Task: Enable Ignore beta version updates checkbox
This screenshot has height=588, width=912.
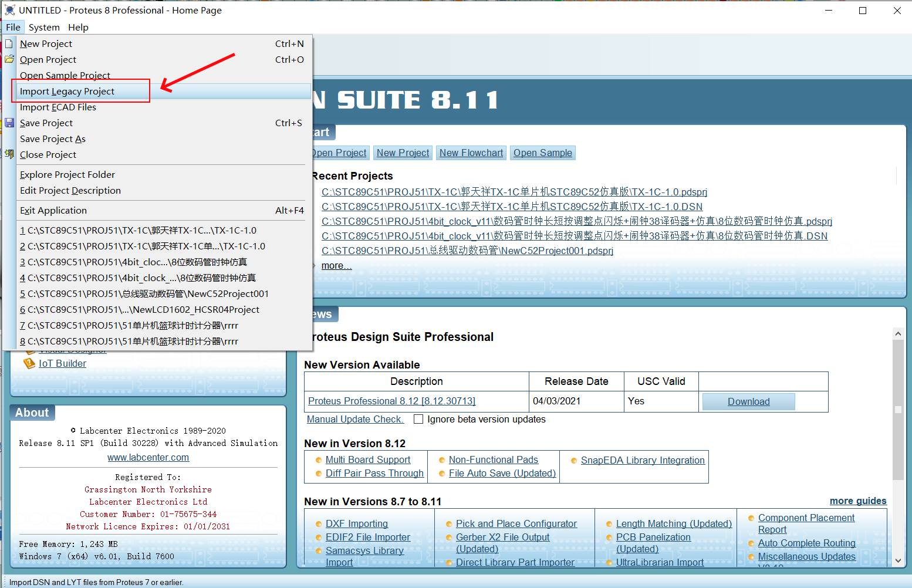Action: 418,419
